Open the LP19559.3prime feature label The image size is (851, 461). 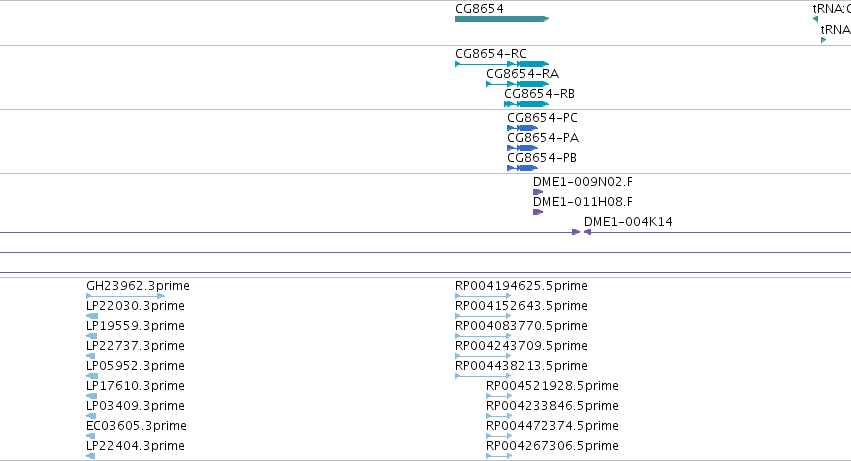pyautogui.click(x=135, y=326)
